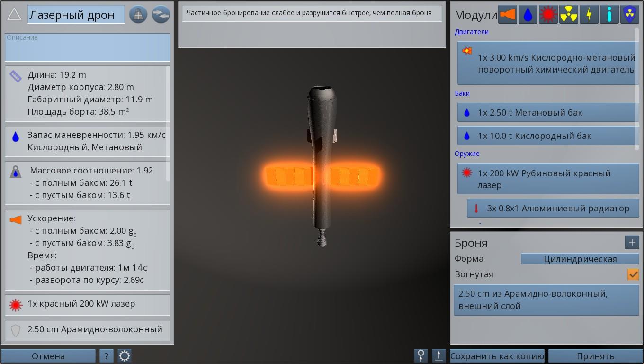Select the 10.0 t Кислородный бак entry
The height and width of the screenshot is (364, 644).
(548, 136)
